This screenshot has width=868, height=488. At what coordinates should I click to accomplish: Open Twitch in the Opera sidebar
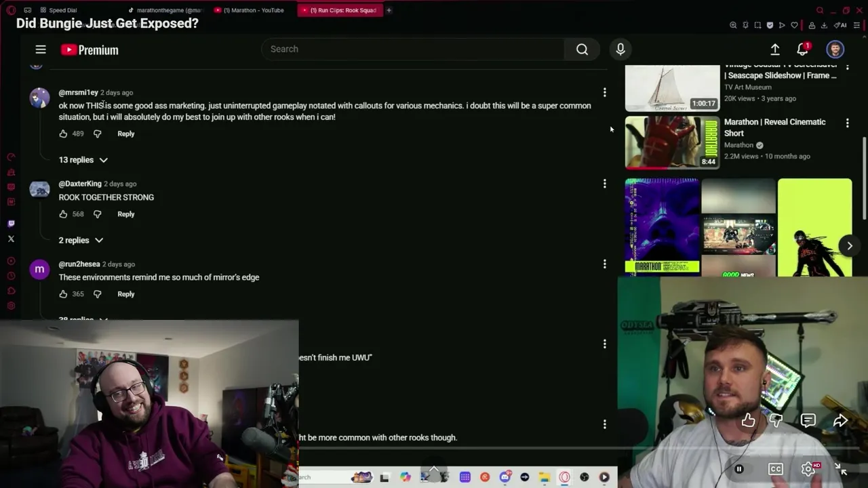(x=11, y=223)
